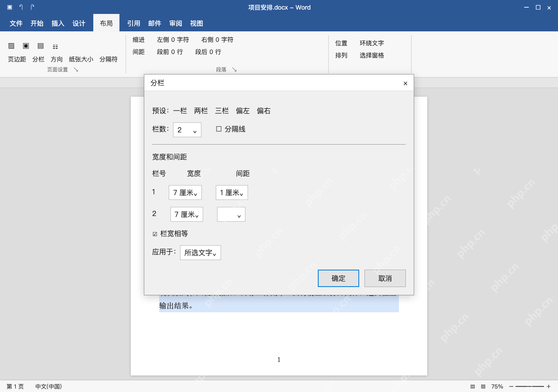Choose the 偏左 preset
The image size is (558, 392).
tap(243, 111)
